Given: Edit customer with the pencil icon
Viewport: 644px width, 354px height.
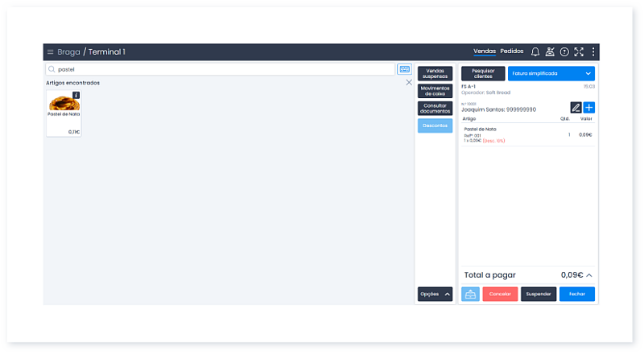Looking at the screenshot, I should click(x=576, y=108).
